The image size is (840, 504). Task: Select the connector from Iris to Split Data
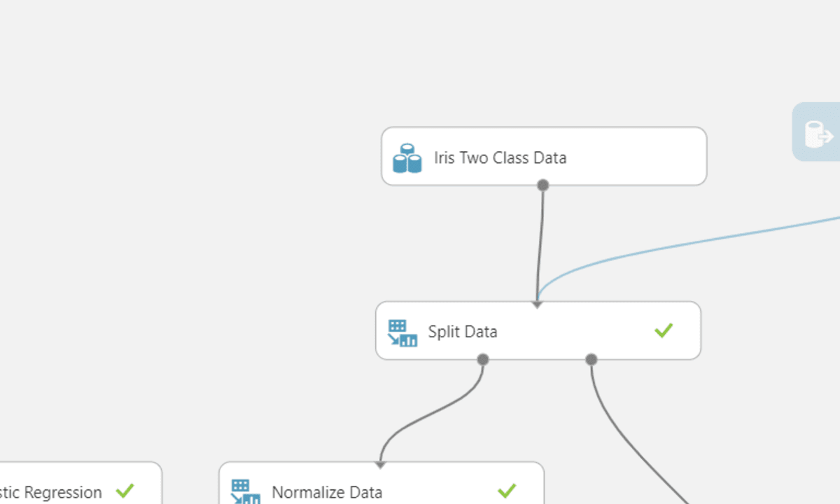pos(540,245)
